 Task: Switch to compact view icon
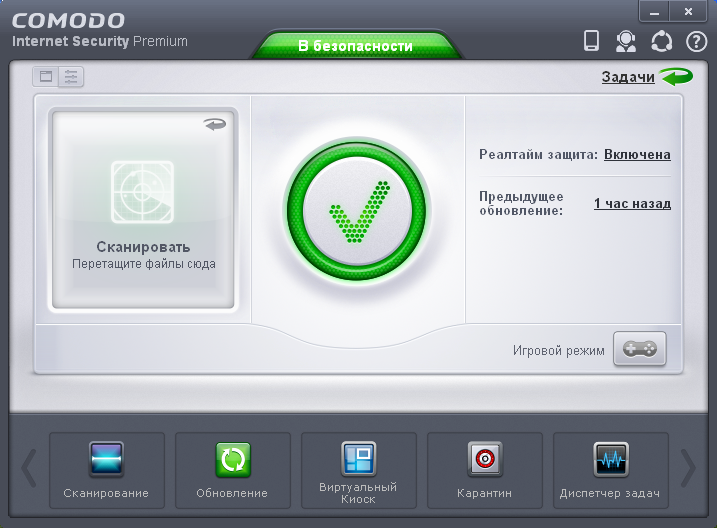coord(45,76)
